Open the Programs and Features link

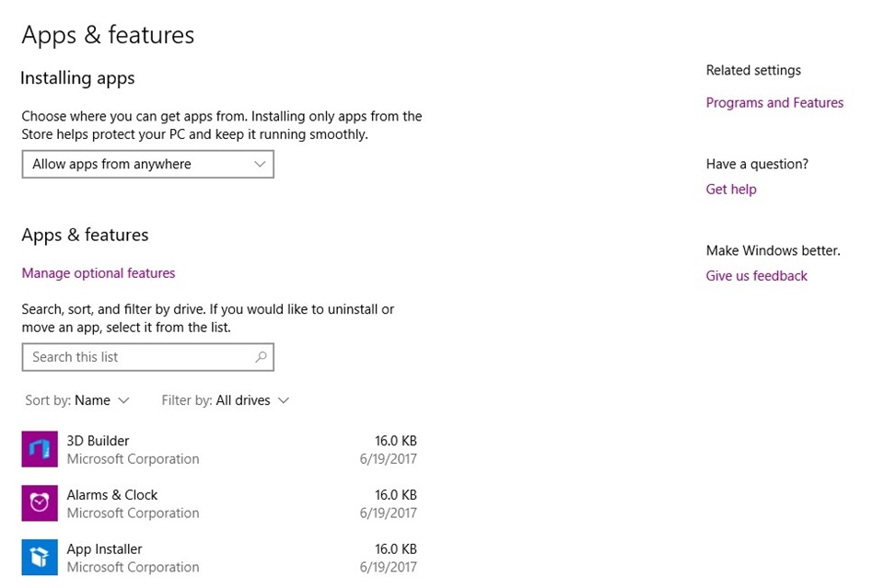(x=774, y=103)
